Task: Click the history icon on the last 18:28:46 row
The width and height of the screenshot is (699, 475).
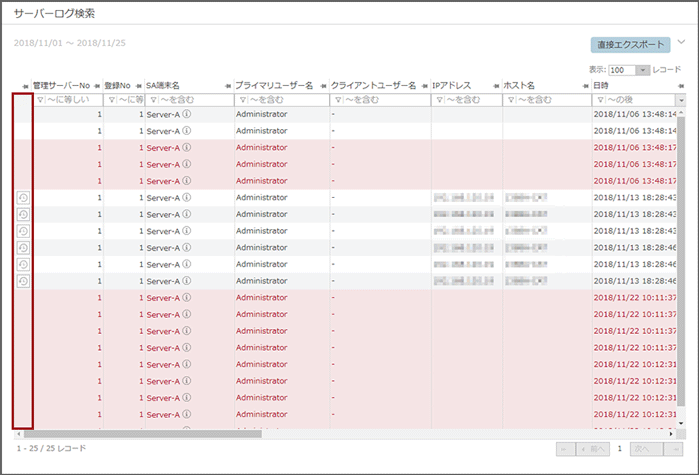Action: tap(23, 281)
